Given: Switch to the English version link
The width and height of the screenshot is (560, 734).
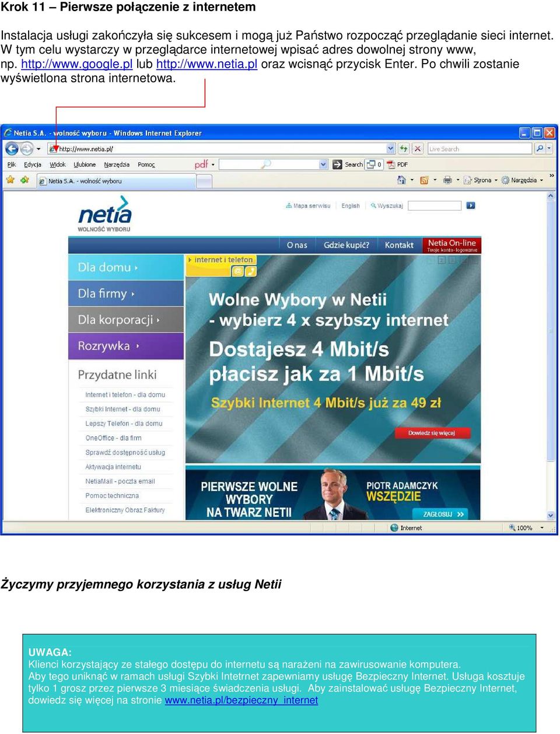Looking at the screenshot, I should 351,206.
